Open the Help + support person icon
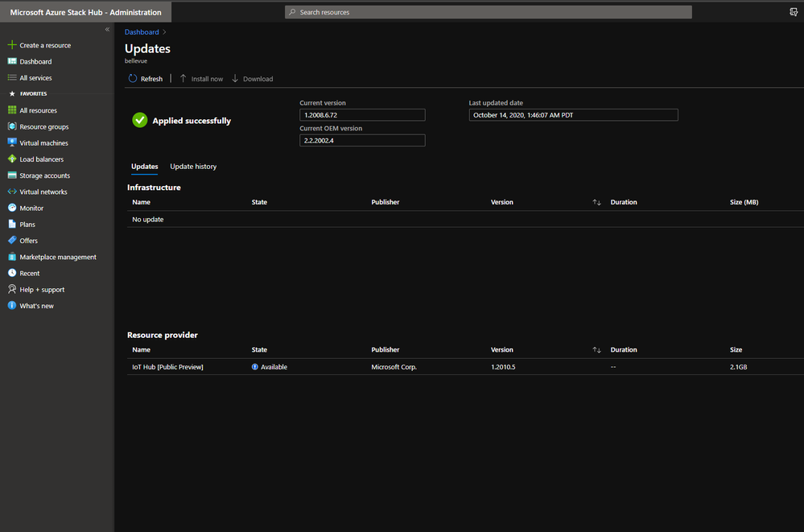The height and width of the screenshot is (532, 804). (x=12, y=290)
